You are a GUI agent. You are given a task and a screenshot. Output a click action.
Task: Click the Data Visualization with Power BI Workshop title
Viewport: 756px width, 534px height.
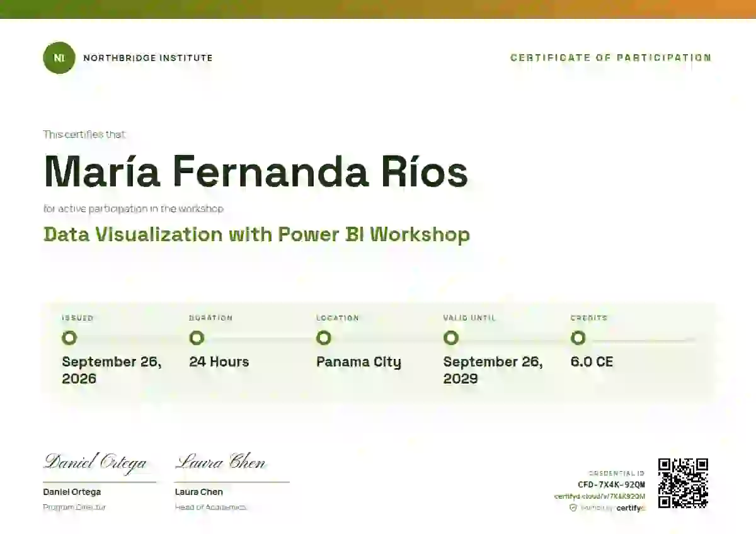coord(256,235)
